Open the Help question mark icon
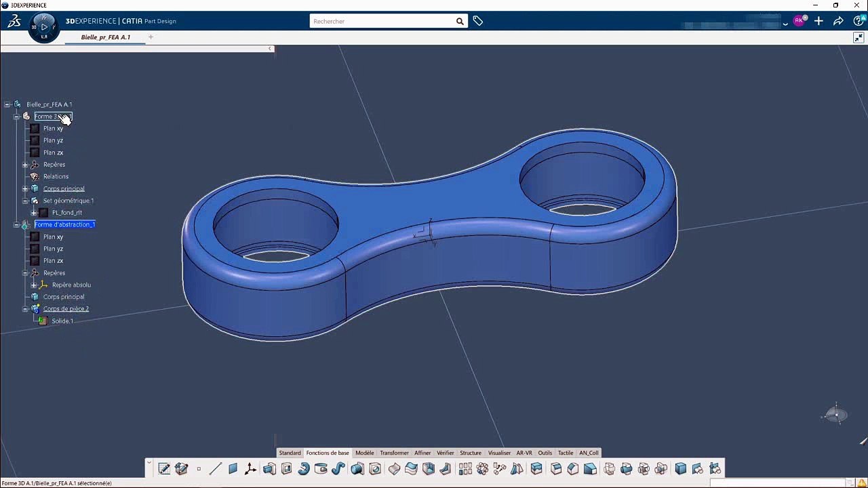This screenshot has height=488, width=868. (859, 21)
